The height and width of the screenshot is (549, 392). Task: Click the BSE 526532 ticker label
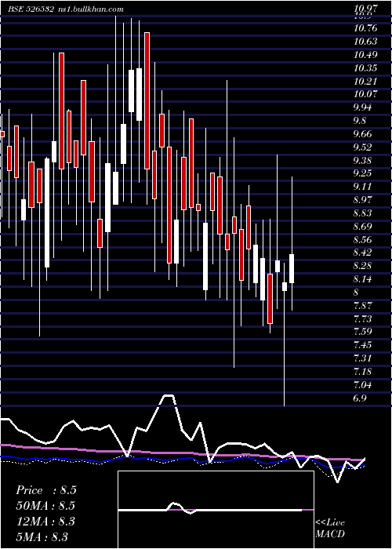point(31,9)
